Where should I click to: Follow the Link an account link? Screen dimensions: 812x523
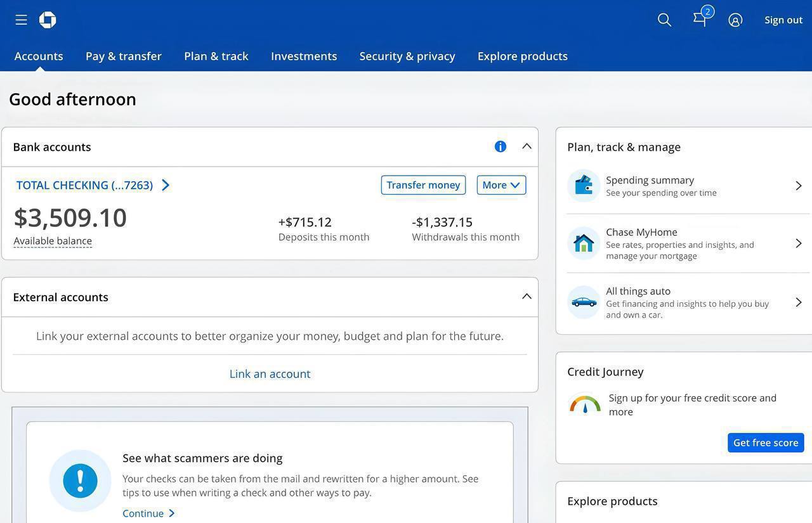pos(270,373)
